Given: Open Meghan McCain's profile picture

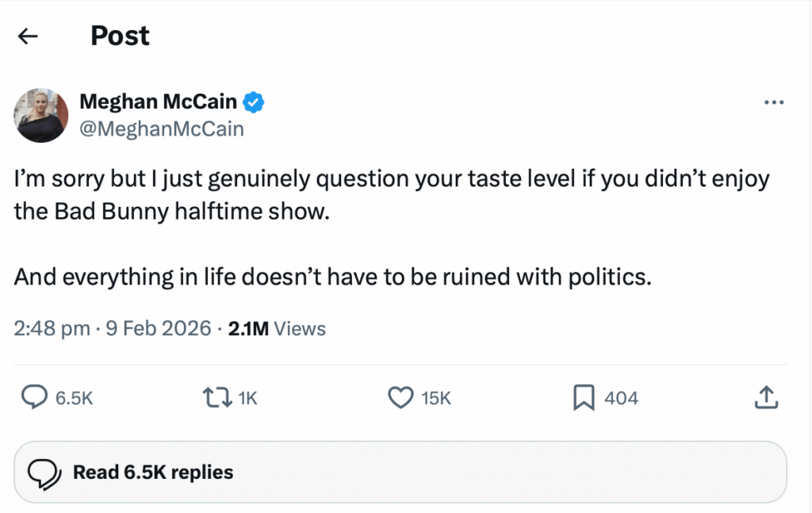Looking at the screenshot, I should click(41, 115).
